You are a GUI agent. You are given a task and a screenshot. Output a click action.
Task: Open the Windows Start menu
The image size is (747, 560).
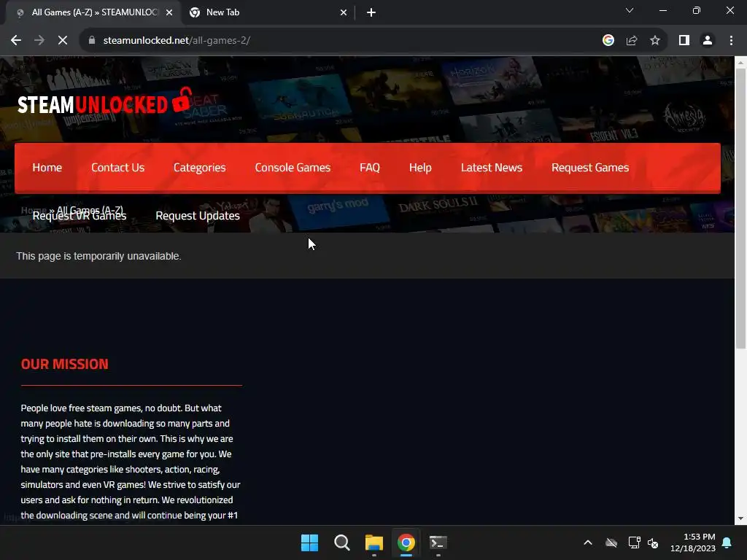[x=309, y=542]
